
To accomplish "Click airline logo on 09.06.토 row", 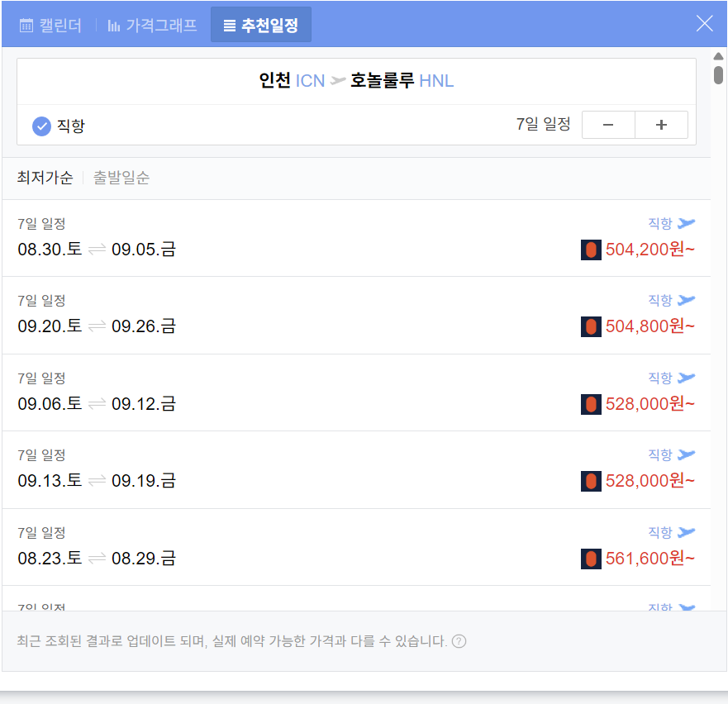I will (x=591, y=404).
